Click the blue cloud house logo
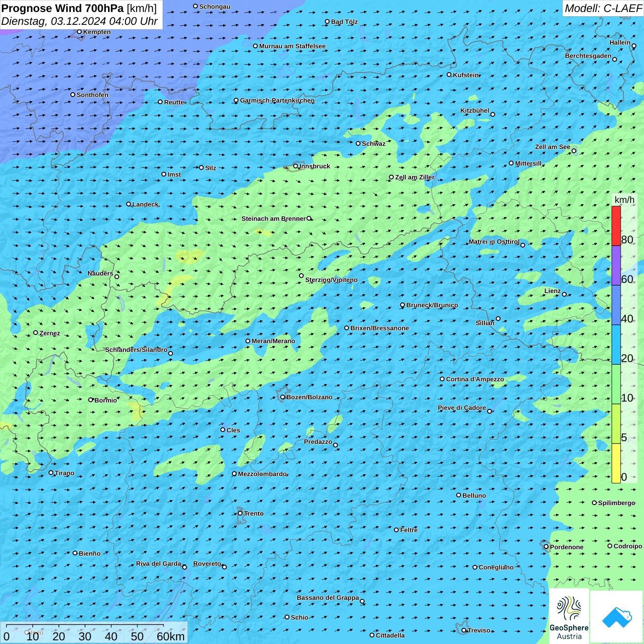The height and width of the screenshot is (644, 644). coord(617,617)
